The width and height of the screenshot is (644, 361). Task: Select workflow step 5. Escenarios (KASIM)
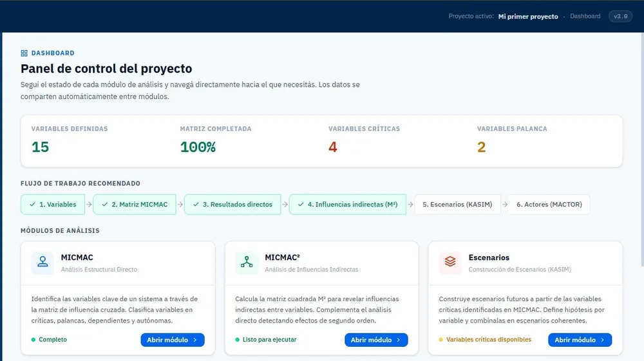coord(457,204)
